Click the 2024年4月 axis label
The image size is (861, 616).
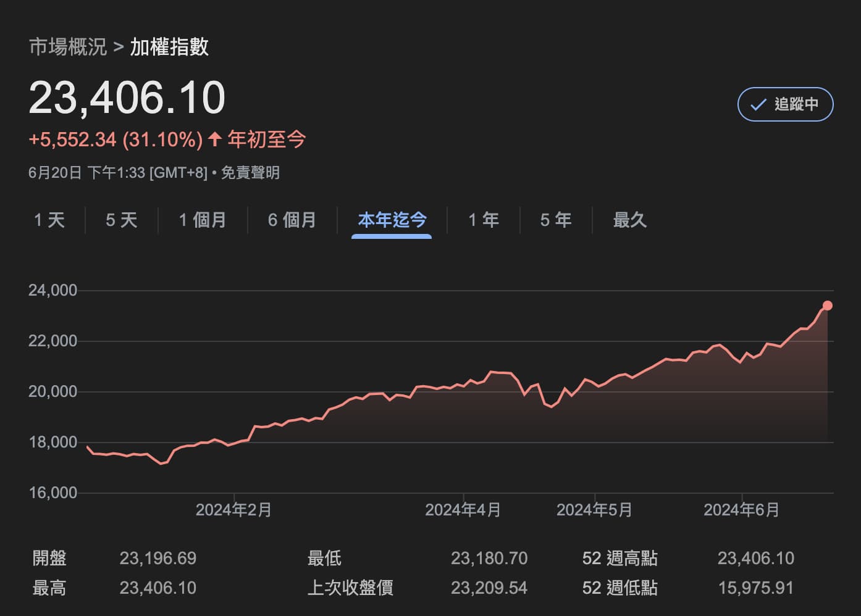click(x=463, y=510)
